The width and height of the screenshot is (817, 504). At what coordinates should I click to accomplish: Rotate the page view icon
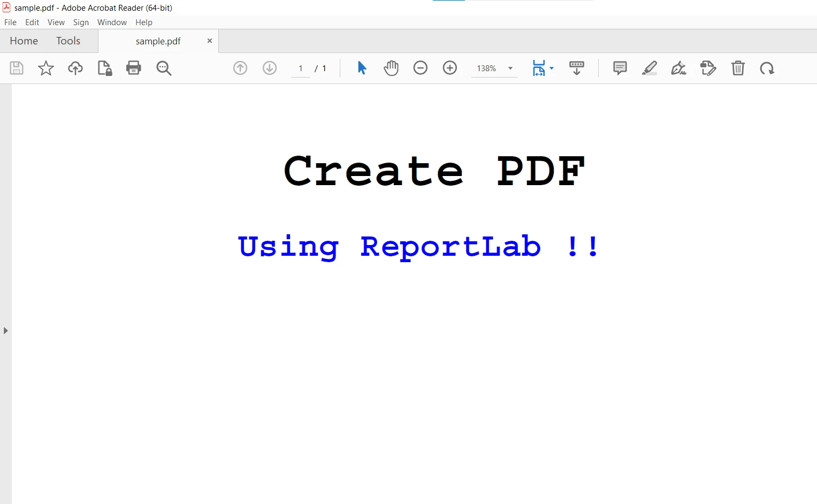coord(767,68)
